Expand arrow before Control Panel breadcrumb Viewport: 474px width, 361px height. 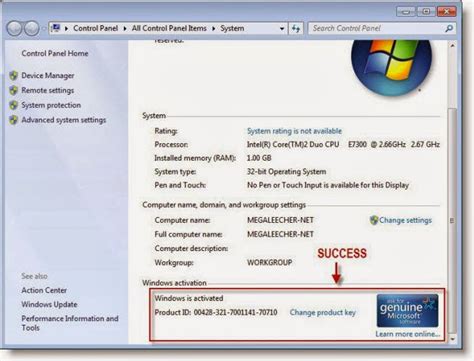[66, 29]
